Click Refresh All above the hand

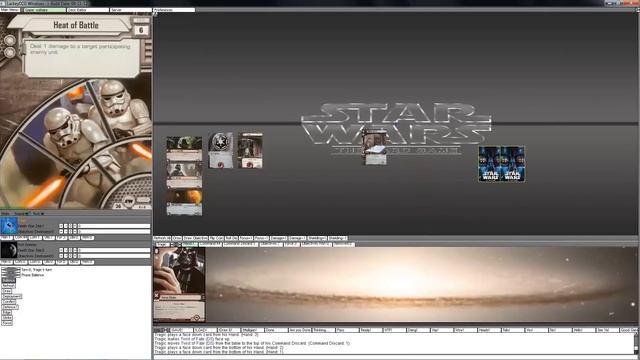tap(162, 238)
